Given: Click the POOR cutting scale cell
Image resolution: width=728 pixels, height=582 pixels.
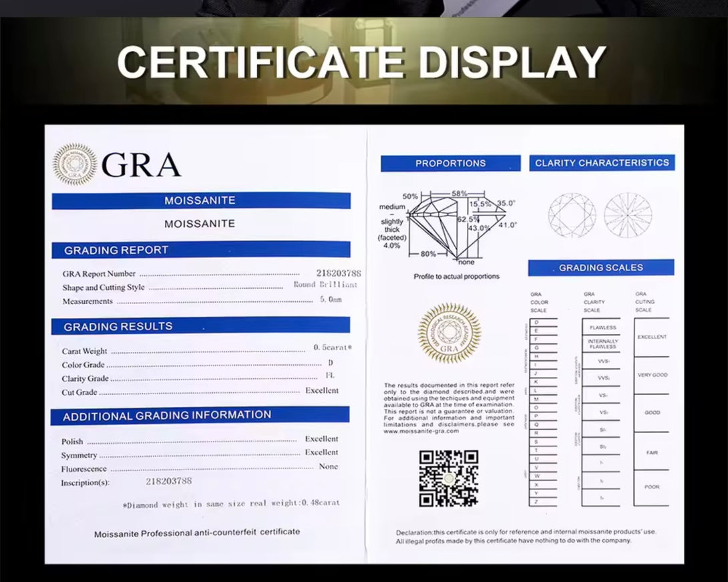Looking at the screenshot, I should pyautogui.click(x=651, y=487).
